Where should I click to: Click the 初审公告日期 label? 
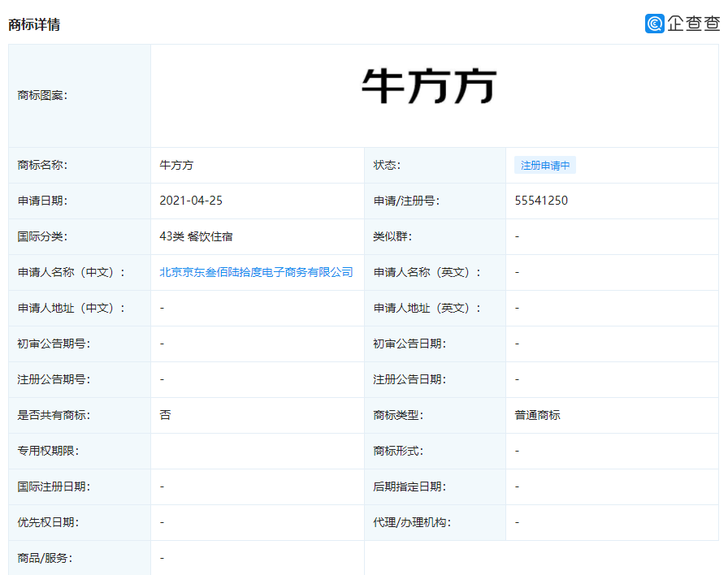coord(409,344)
